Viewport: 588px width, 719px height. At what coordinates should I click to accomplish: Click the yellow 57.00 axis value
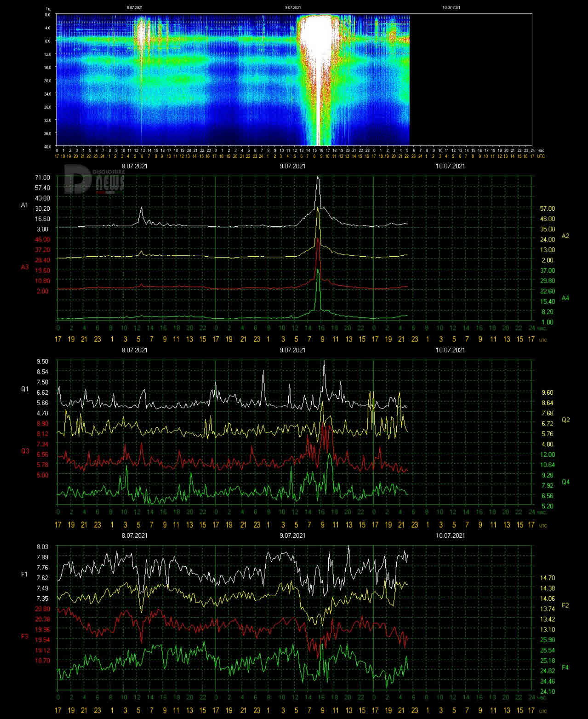pos(548,208)
